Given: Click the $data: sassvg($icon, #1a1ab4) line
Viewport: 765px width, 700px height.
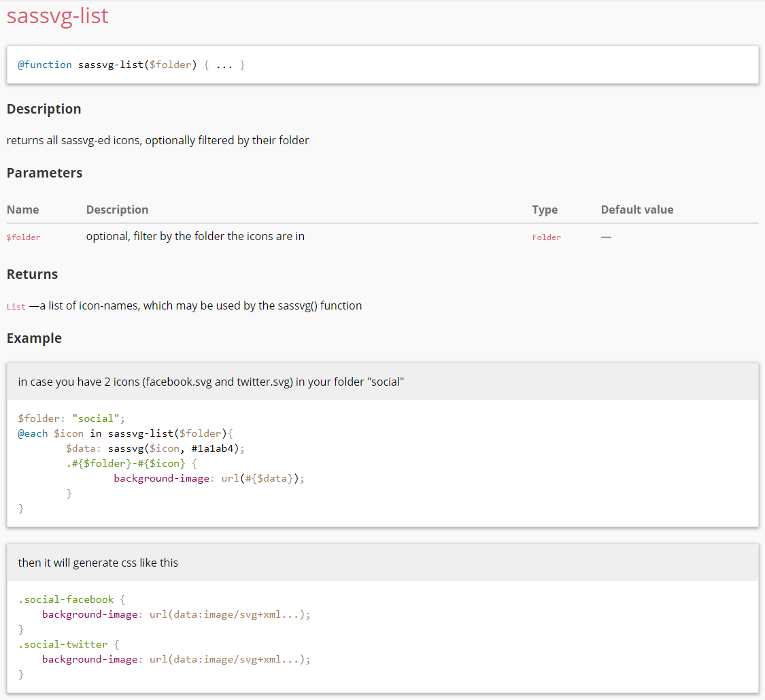Looking at the screenshot, I should click(155, 448).
